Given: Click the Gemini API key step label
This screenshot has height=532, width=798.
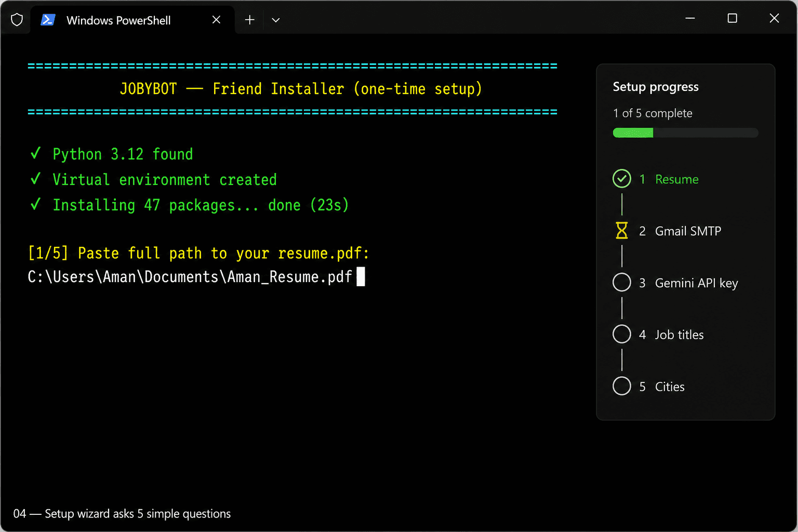Looking at the screenshot, I should (697, 283).
